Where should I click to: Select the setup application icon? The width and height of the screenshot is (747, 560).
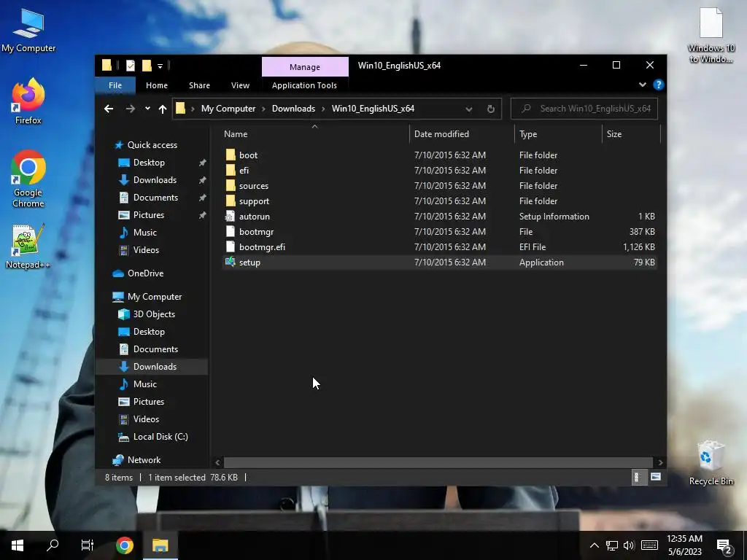click(231, 262)
